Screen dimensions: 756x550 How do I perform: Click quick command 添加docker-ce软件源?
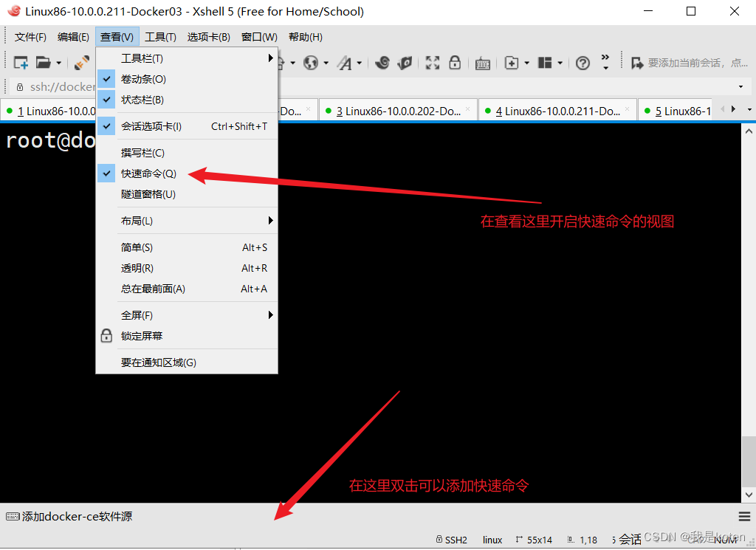(69, 516)
